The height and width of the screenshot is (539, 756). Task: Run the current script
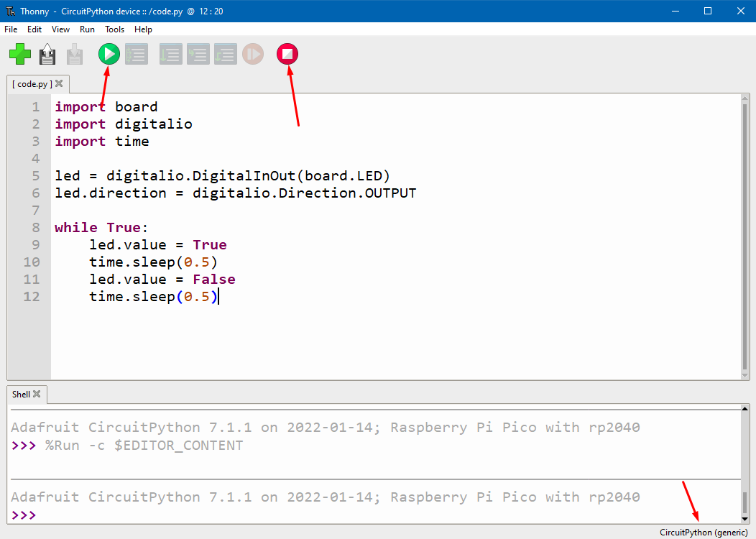coord(109,53)
